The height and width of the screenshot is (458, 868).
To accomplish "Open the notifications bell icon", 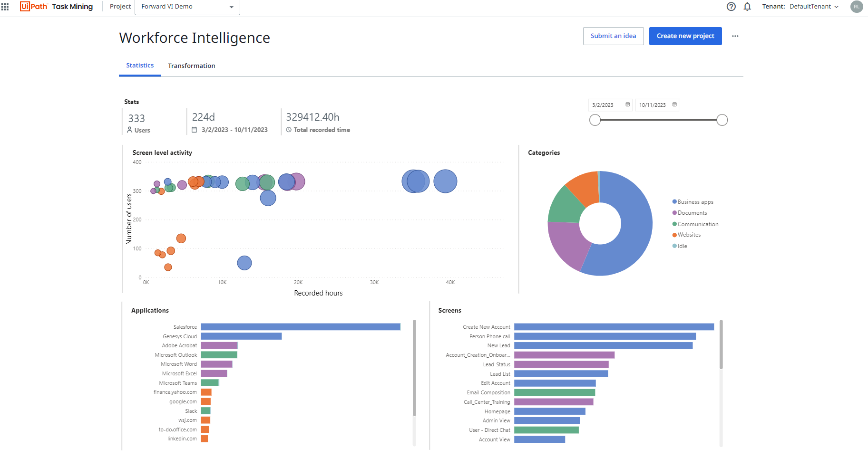I will coord(747,7).
